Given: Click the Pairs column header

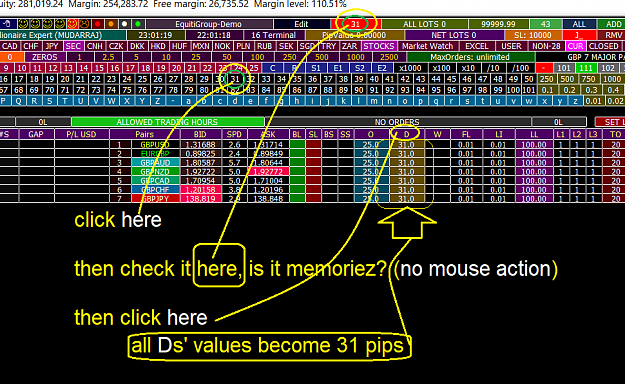Looking at the screenshot, I should coord(144,134).
